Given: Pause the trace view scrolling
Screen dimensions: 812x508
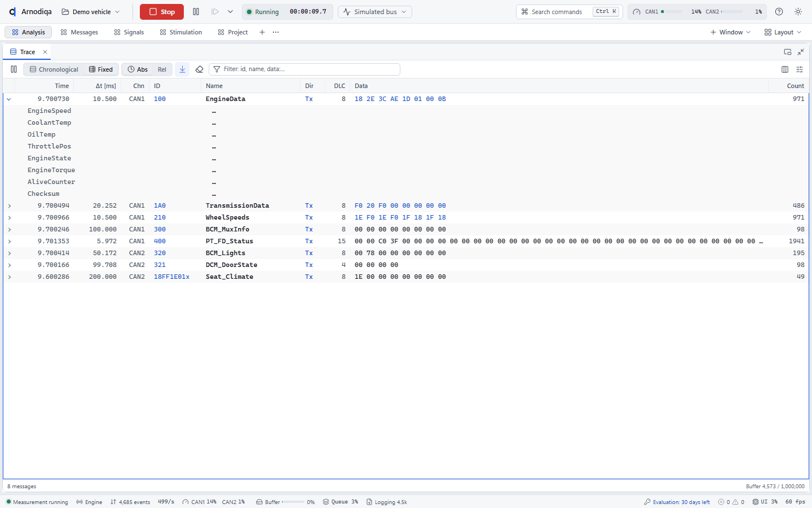Looking at the screenshot, I should tap(14, 69).
